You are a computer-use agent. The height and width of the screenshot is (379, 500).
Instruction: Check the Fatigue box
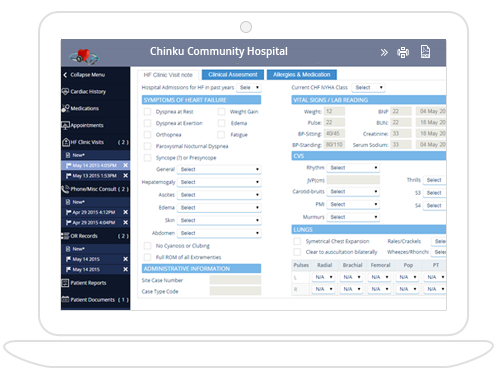[221, 135]
